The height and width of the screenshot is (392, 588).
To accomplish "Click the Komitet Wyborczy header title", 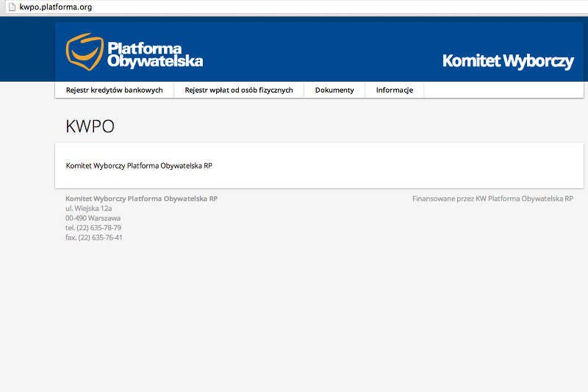I will click(508, 61).
